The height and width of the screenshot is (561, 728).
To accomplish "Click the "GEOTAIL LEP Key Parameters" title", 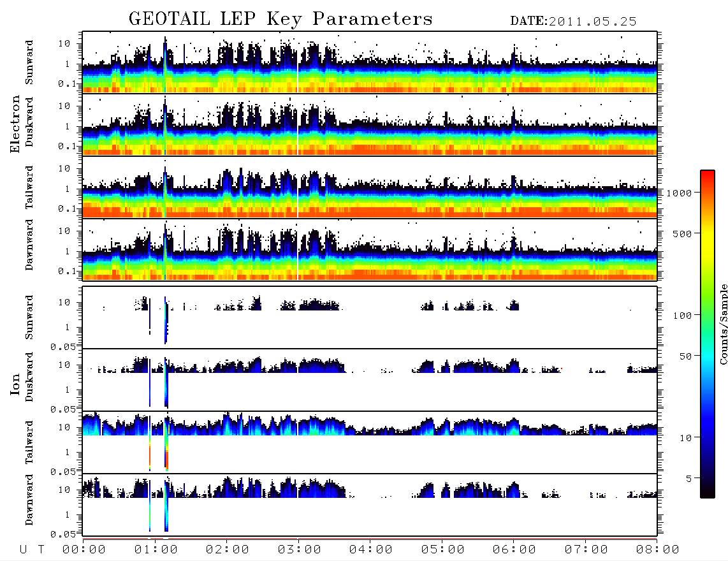I will click(280, 19).
